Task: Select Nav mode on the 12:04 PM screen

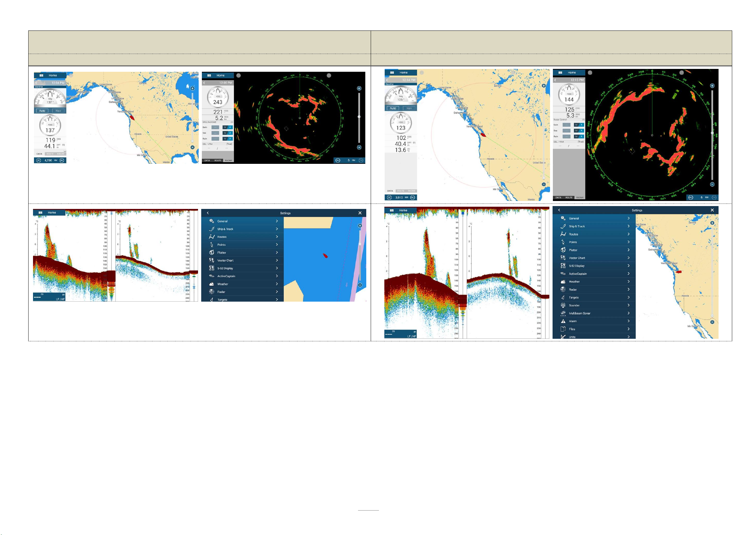Action: click(58, 111)
